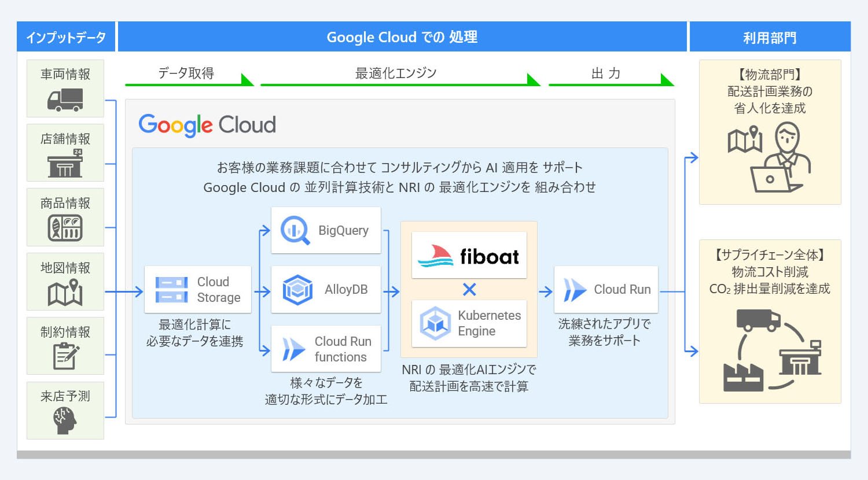Click the Cloud Storage icon
Screen dimensions: 868x480
pyautogui.click(x=171, y=289)
